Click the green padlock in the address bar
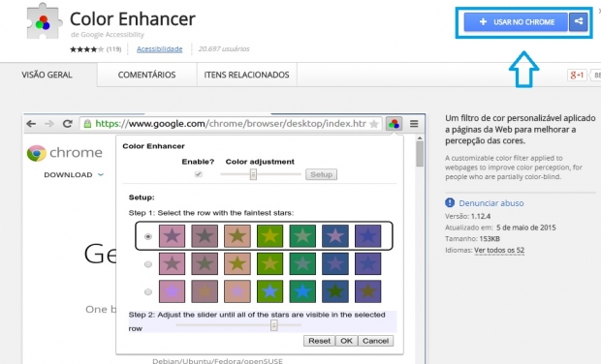 coord(87,124)
